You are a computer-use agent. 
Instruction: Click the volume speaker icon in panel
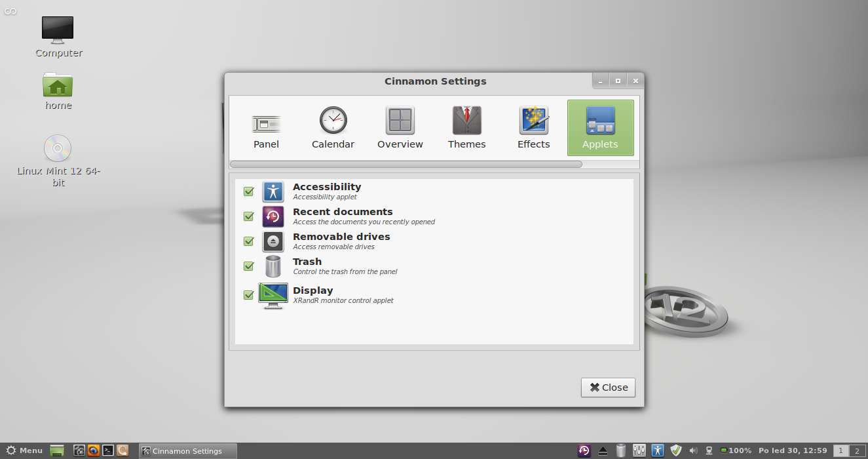(x=694, y=450)
